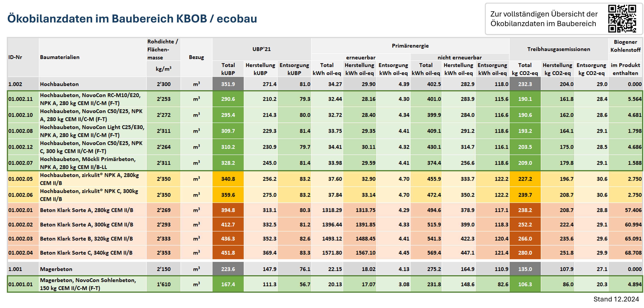
Task: Click the 'UBP'21' group header
Action: tap(262, 49)
